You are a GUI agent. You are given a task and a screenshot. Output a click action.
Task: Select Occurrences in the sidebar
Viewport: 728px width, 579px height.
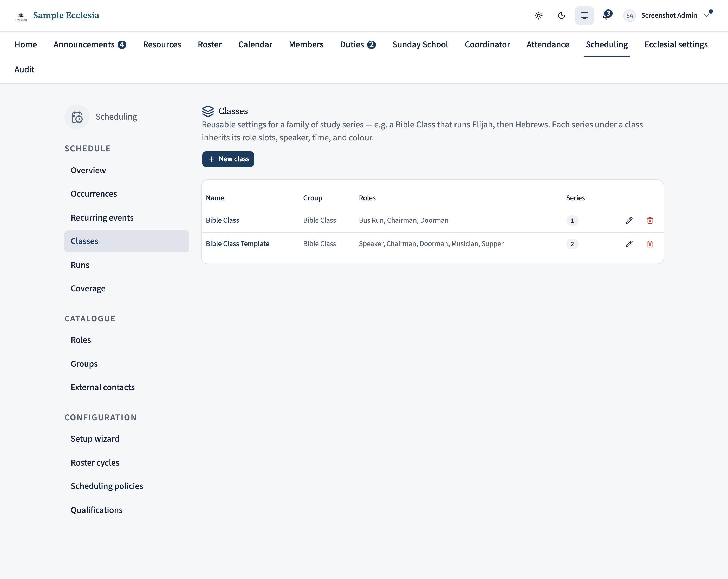[127, 194]
